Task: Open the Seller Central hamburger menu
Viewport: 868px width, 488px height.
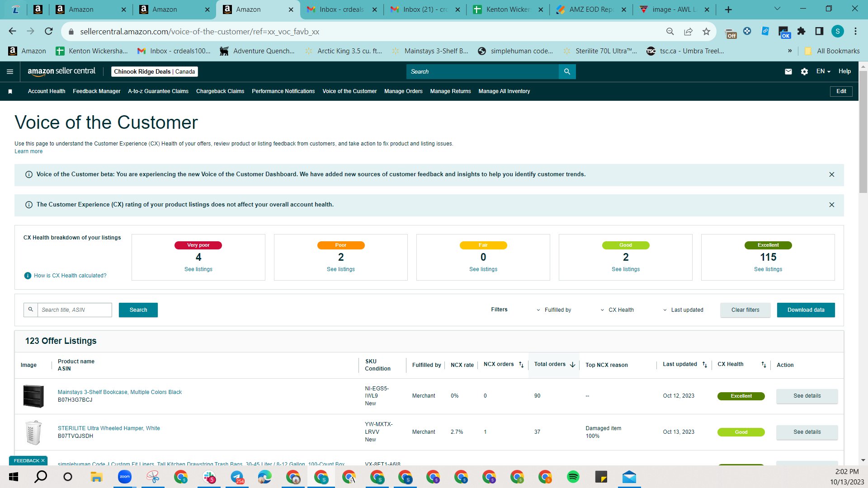Action: 10,71
